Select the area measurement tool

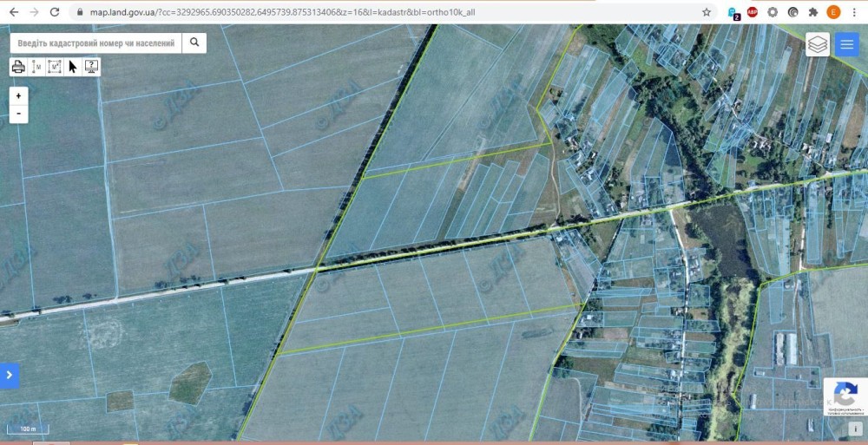[55, 67]
